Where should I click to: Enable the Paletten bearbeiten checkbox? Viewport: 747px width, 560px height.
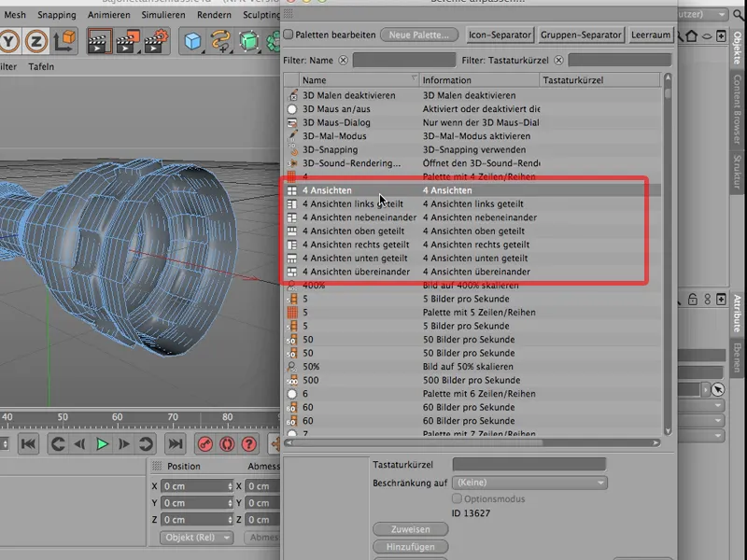click(289, 35)
